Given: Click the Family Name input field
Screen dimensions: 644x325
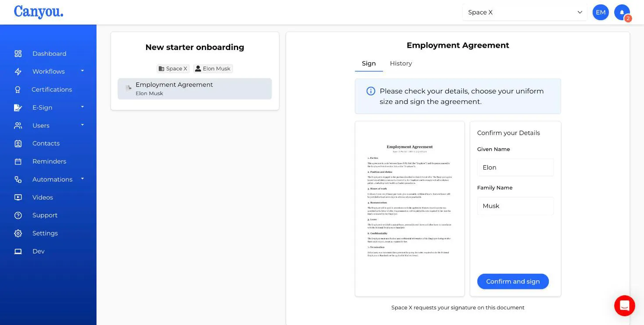Looking at the screenshot, I should (515, 206).
